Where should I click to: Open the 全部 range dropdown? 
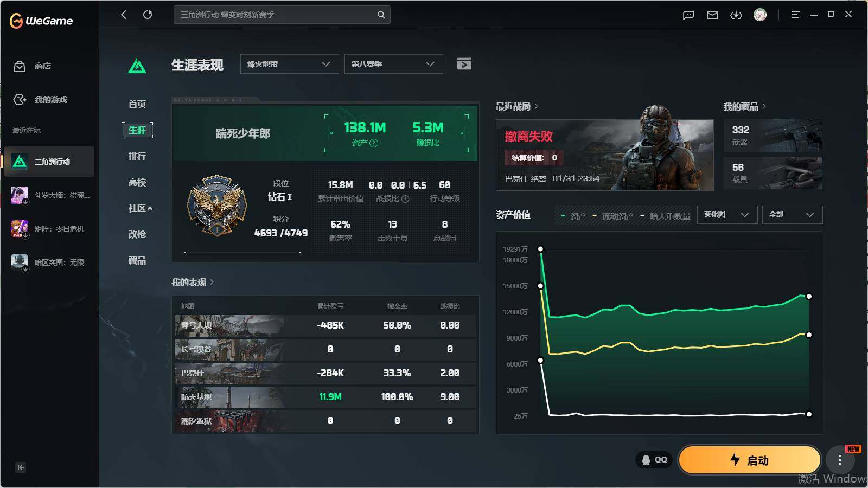pyautogui.click(x=792, y=215)
